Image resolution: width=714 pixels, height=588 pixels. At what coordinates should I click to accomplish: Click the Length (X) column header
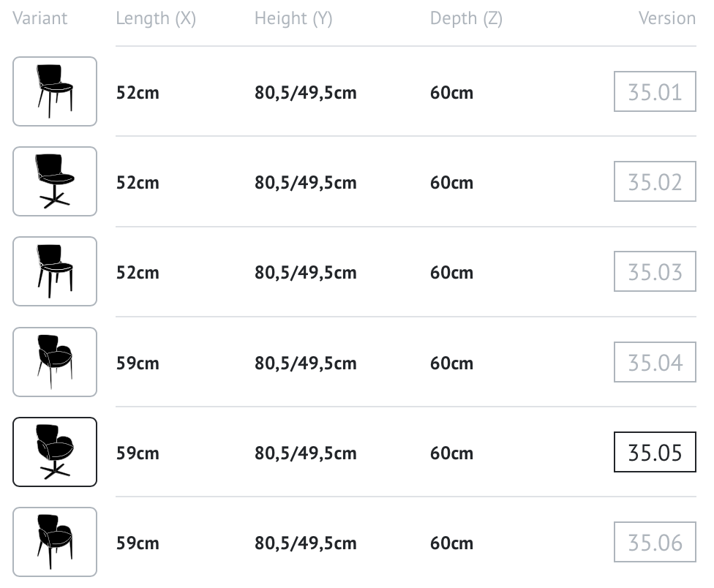point(156,19)
